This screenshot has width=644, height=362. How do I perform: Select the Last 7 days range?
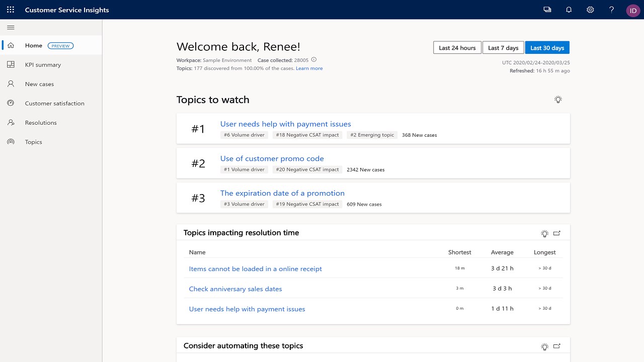503,48
